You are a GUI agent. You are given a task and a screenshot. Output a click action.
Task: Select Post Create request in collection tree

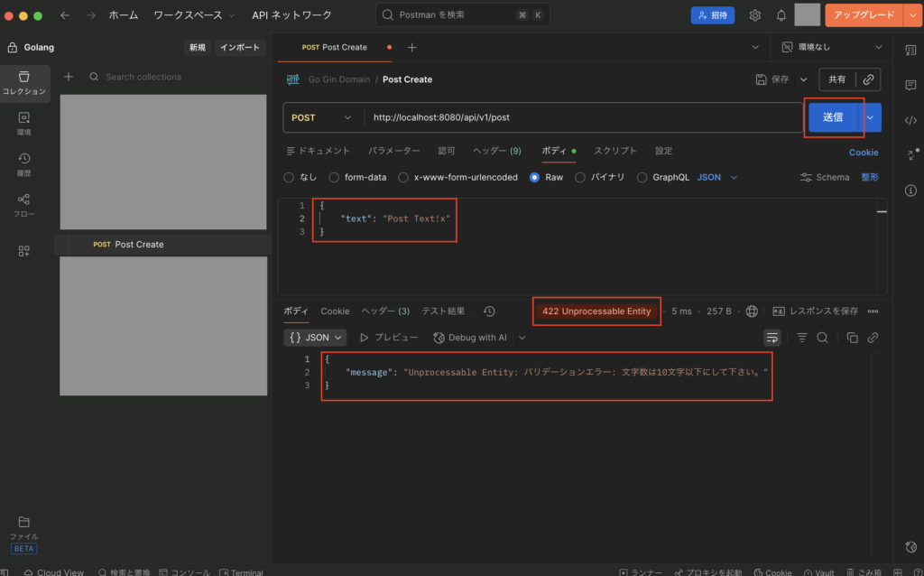tap(139, 245)
